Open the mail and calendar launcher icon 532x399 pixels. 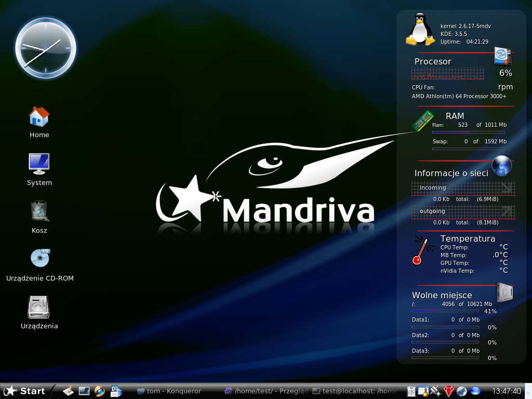pos(115,391)
